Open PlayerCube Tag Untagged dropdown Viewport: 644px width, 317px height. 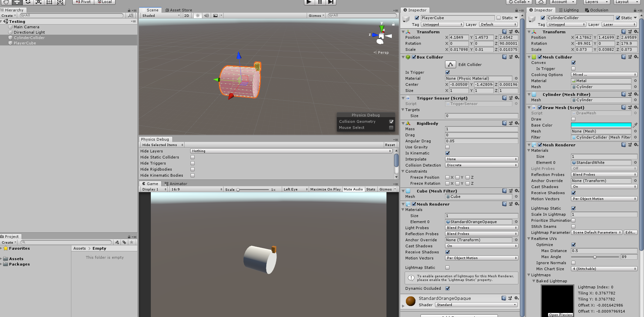[442, 25]
